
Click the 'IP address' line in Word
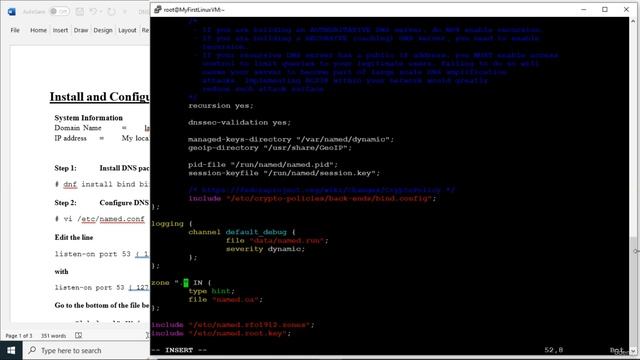71,138
